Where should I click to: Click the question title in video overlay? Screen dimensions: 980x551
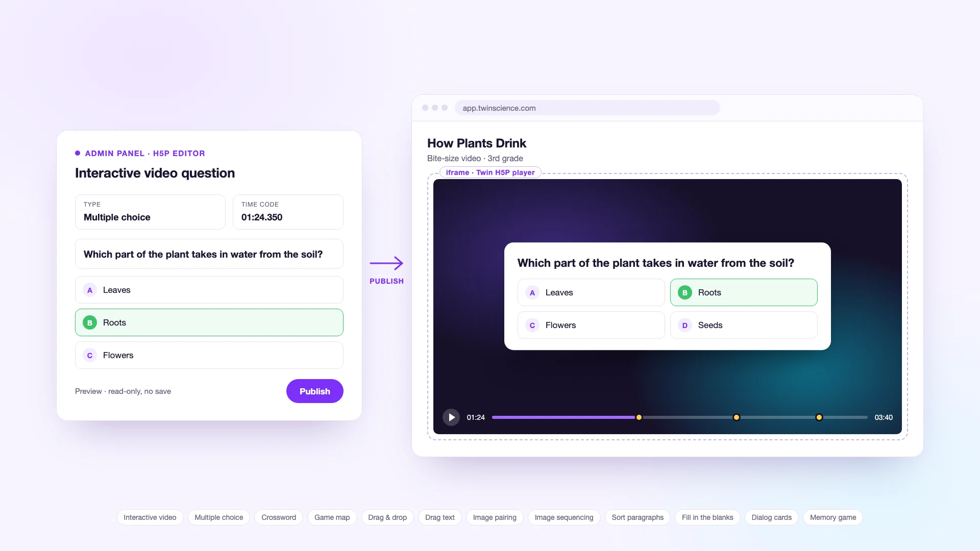click(x=656, y=263)
